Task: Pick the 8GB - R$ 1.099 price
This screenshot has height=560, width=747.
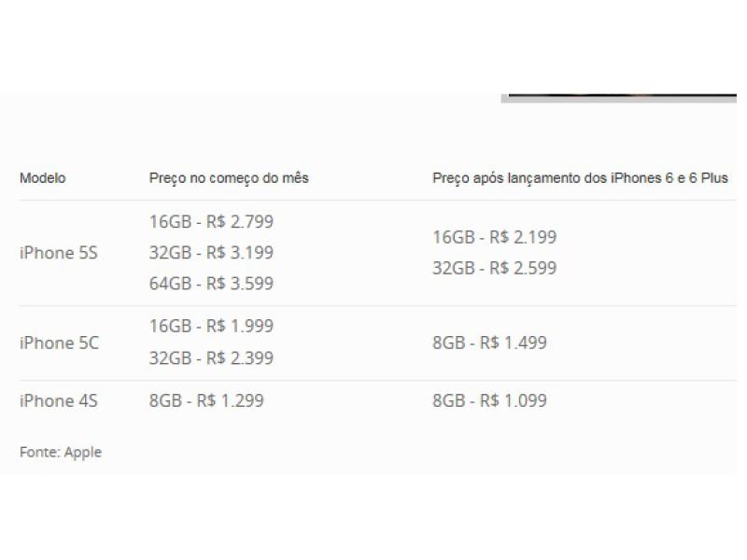Action: click(489, 400)
